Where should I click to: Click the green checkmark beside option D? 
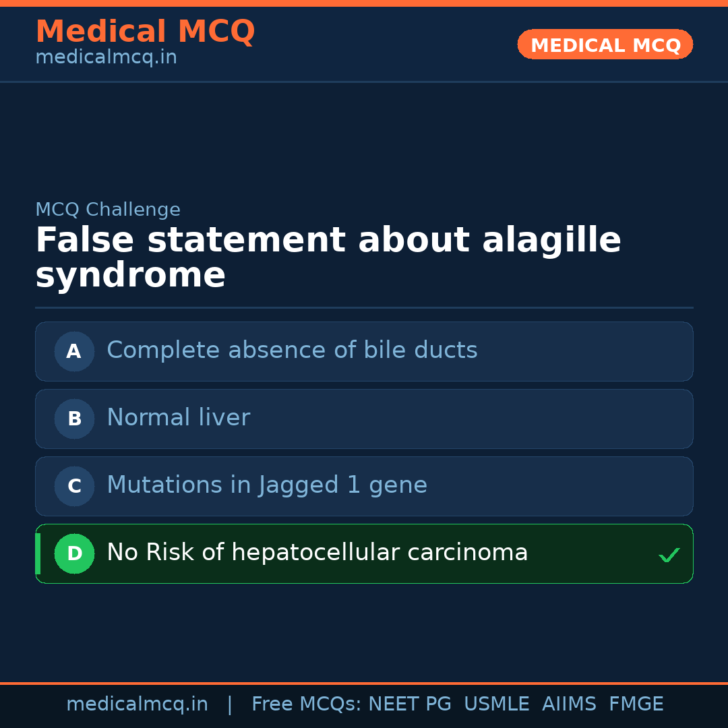point(669,555)
